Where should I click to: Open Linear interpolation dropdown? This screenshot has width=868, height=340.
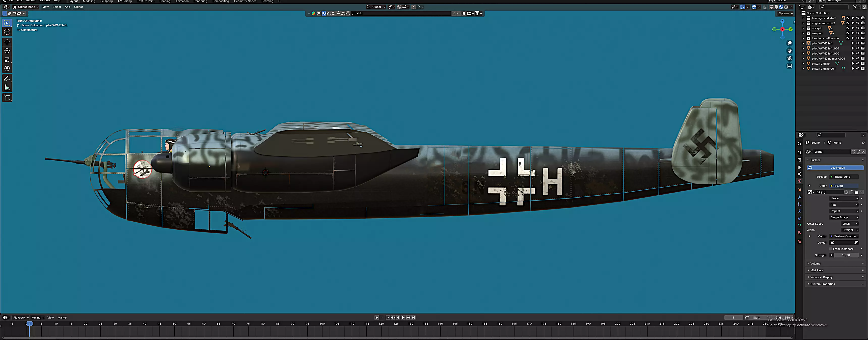(844, 198)
